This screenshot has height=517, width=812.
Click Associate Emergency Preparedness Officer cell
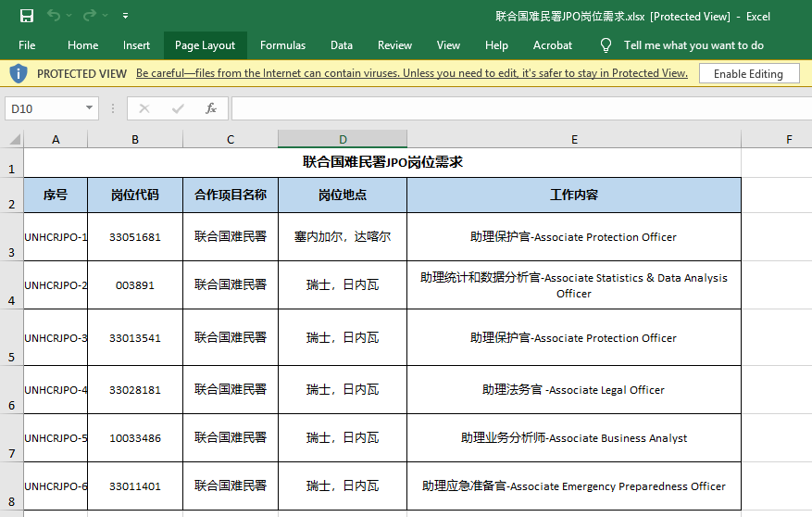[574, 485]
